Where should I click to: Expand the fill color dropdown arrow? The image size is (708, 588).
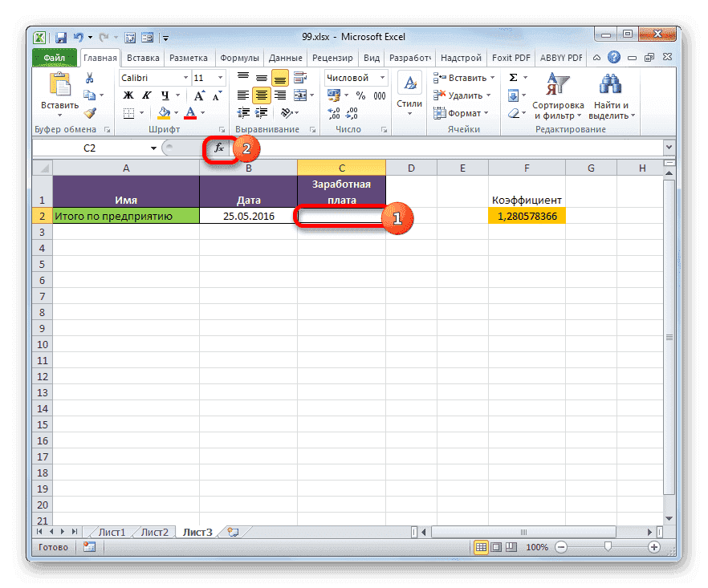coord(177,112)
